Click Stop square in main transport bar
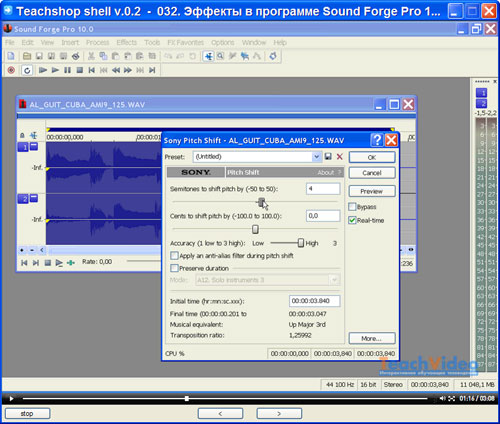 (x=79, y=70)
